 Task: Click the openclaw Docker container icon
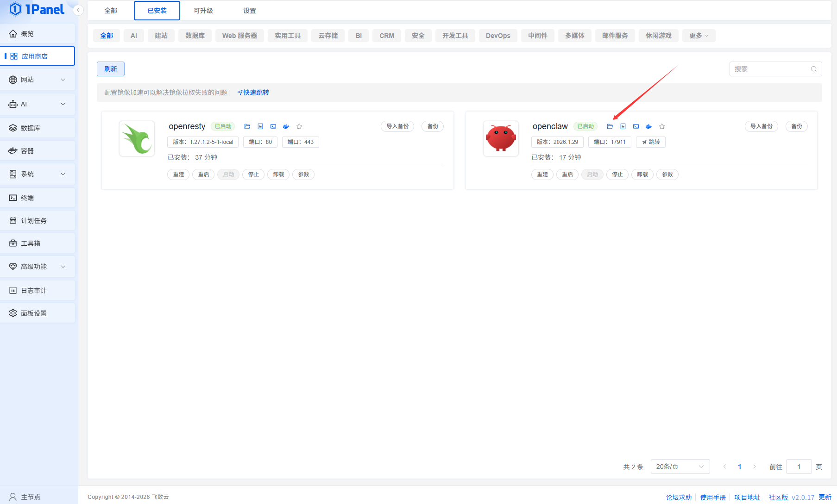[649, 126]
